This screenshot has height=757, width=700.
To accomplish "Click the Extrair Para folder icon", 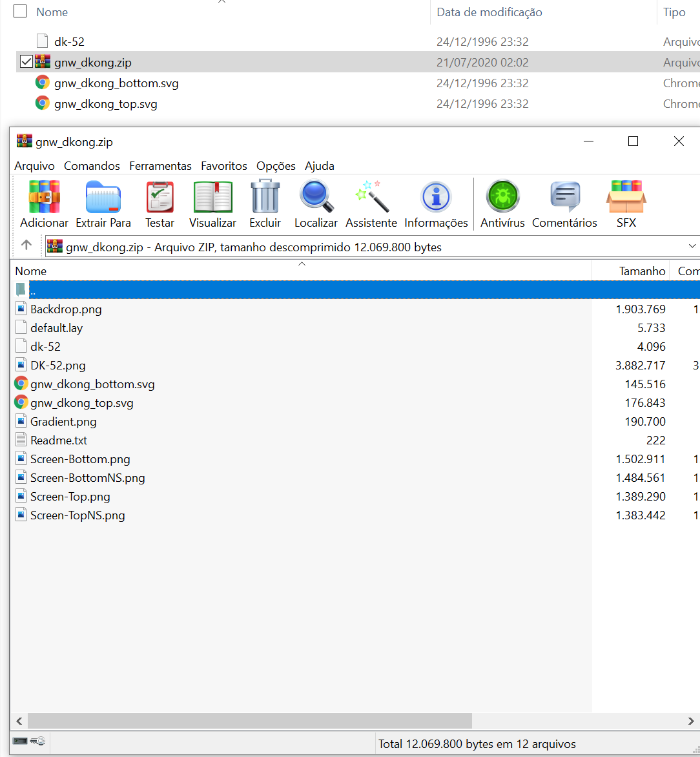I will click(x=103, y=197).
